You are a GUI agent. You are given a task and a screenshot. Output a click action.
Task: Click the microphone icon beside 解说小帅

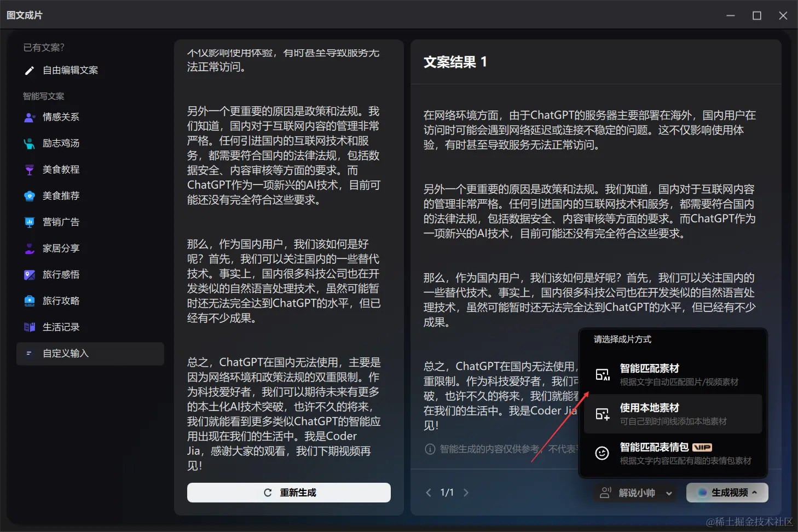tap(606, 492)
